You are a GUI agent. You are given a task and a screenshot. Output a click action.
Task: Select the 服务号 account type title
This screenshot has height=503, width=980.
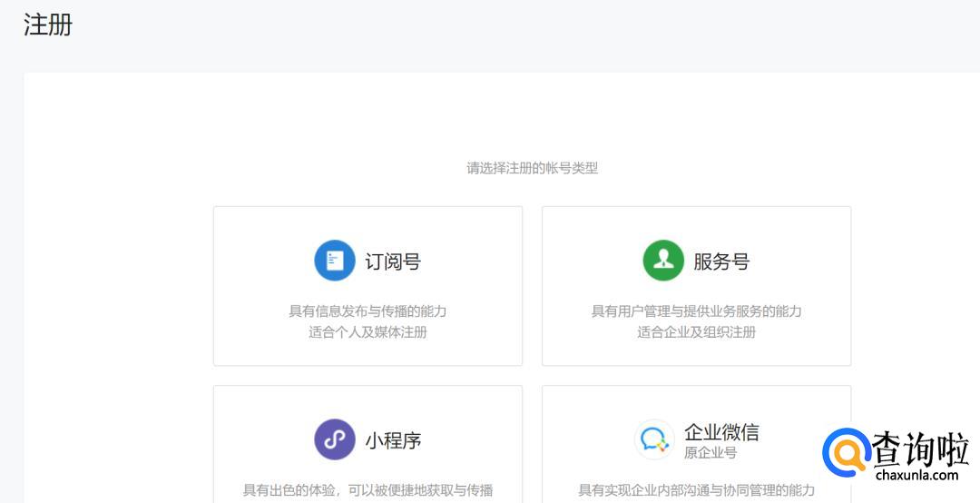pos(722,261)
